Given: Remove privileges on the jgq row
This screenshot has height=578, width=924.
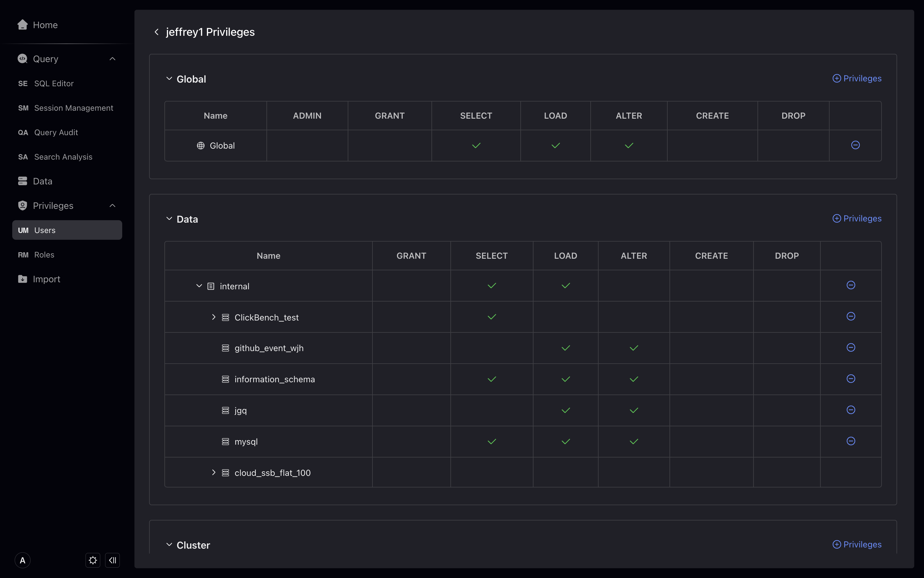Looking at the screenshot, I should (x=851, y=410).
